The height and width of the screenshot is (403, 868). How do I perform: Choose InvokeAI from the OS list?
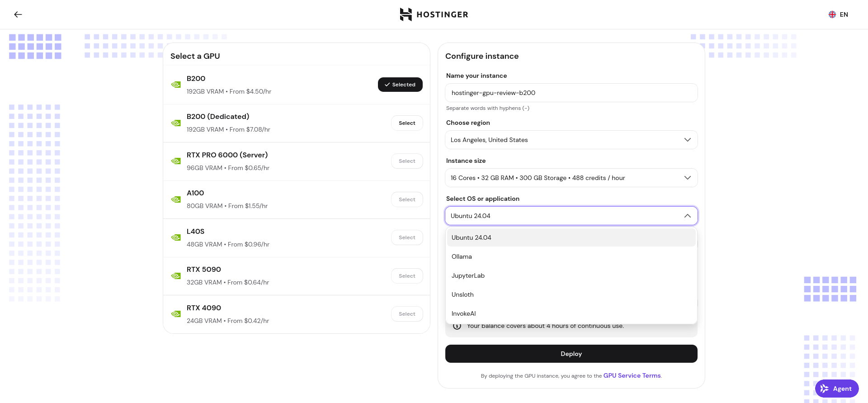[x=571, y=313]
